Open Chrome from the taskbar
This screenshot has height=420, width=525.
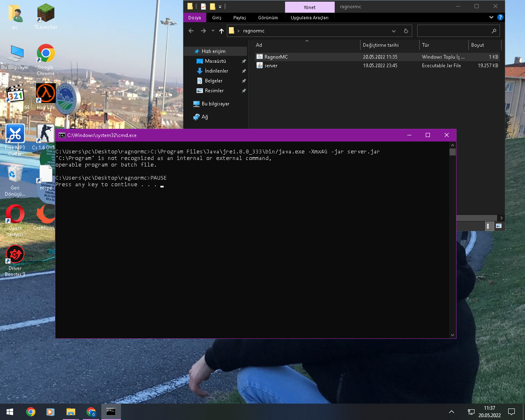tap(30, 412)
